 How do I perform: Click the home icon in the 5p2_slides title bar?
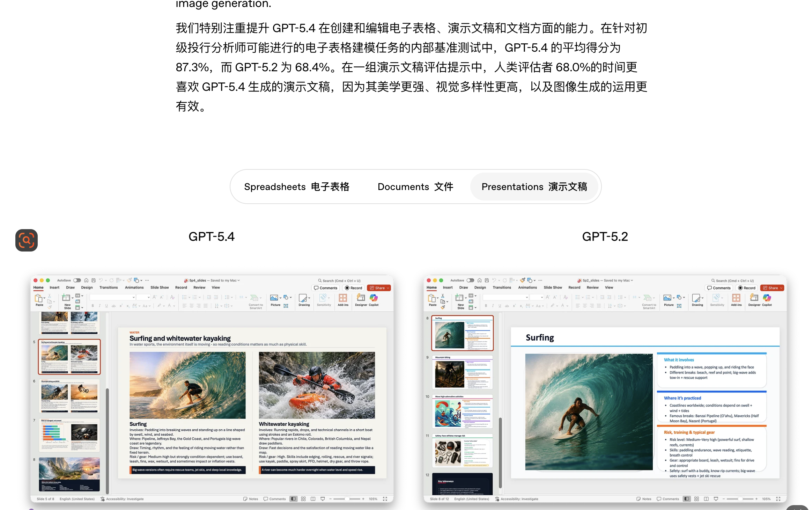coord(479,280)
